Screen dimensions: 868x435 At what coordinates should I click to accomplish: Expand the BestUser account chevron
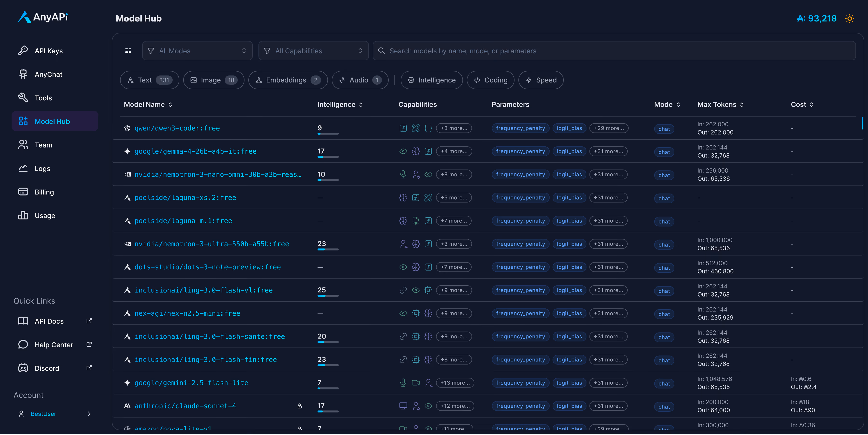89,414
